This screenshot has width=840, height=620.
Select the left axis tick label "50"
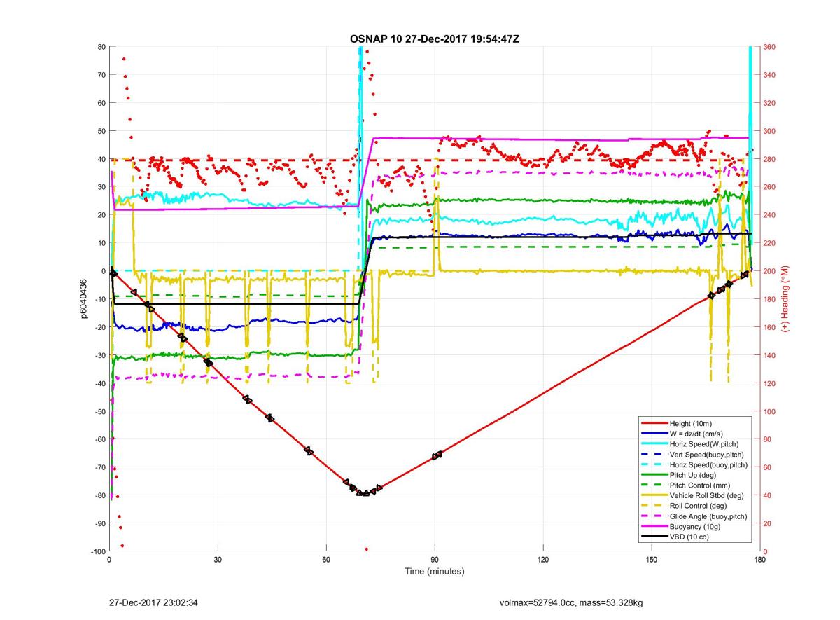(101, 131)
